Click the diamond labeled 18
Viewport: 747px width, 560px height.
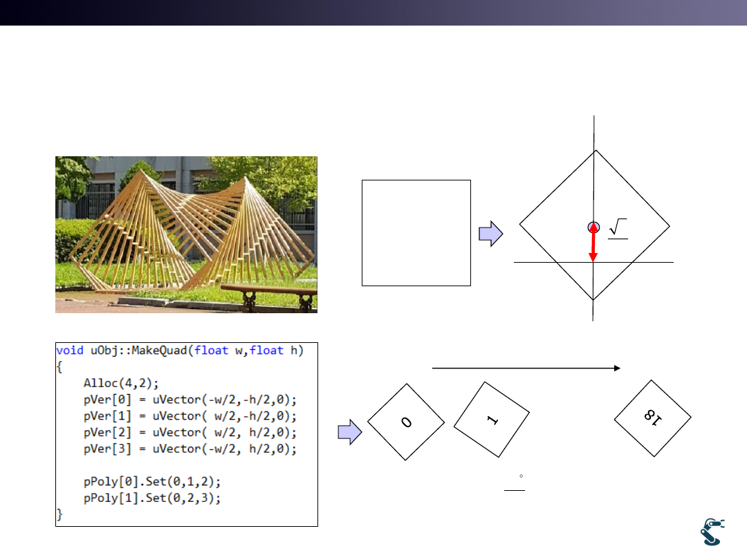[652, 418]
